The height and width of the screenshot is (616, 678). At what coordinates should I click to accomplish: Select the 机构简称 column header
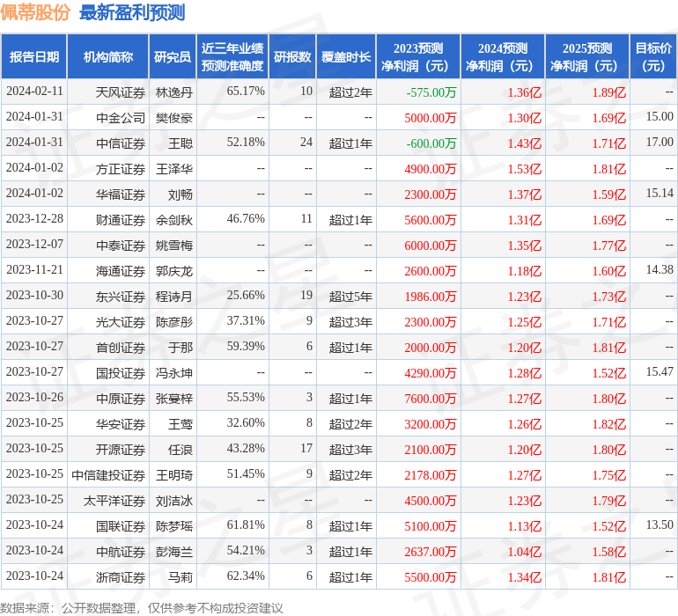(x=108, y=57)
